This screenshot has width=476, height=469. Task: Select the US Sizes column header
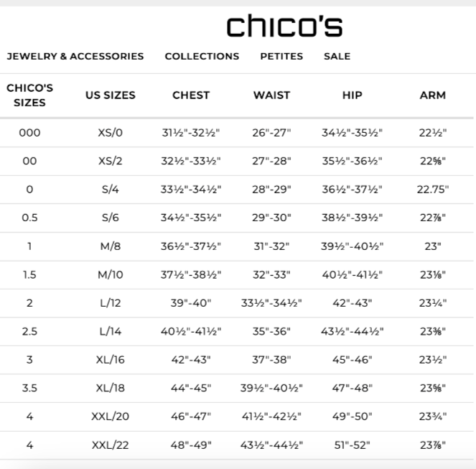point(111,95)
